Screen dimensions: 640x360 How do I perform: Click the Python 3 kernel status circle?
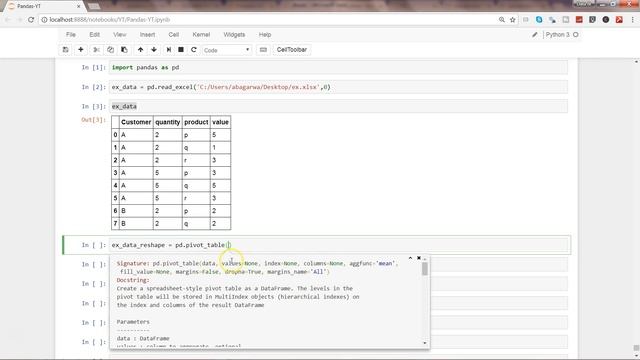tap(576, 35)
